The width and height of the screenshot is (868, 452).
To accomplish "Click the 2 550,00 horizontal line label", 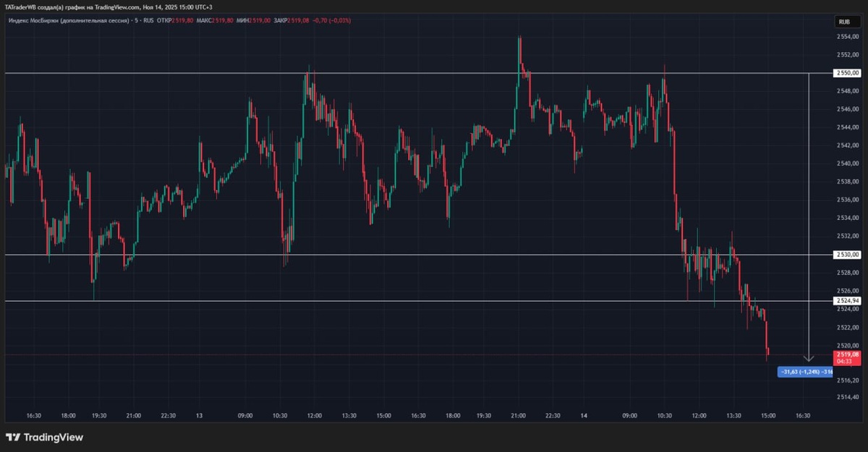I will [x=847, y=73].
